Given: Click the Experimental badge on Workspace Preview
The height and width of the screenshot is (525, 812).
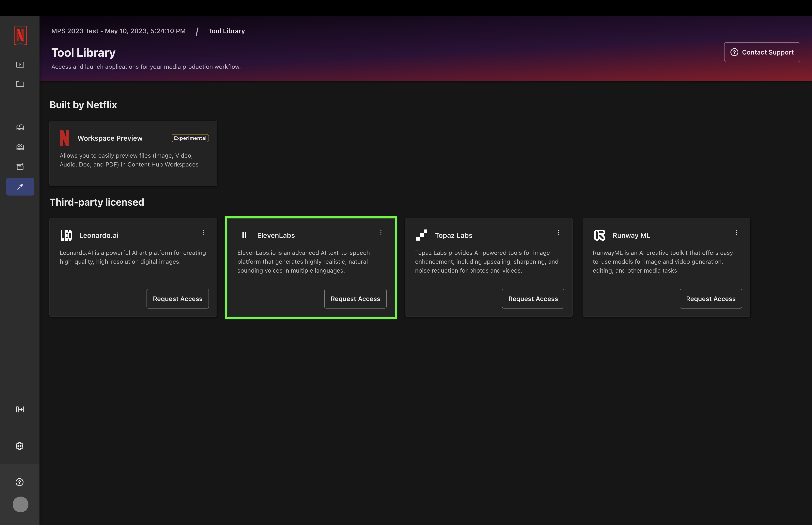Looking at the screenshot, I should 190,138.
